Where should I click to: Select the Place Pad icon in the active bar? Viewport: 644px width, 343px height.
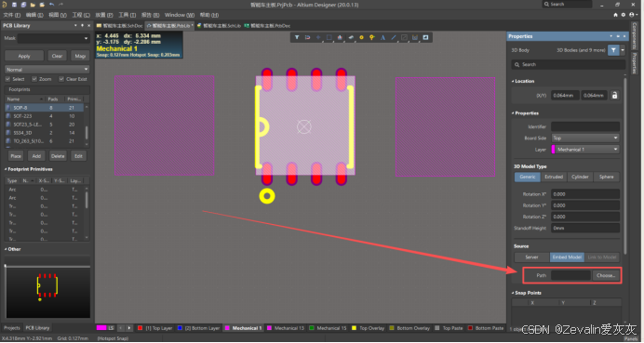pyautogui.click(x=361, y=37)
